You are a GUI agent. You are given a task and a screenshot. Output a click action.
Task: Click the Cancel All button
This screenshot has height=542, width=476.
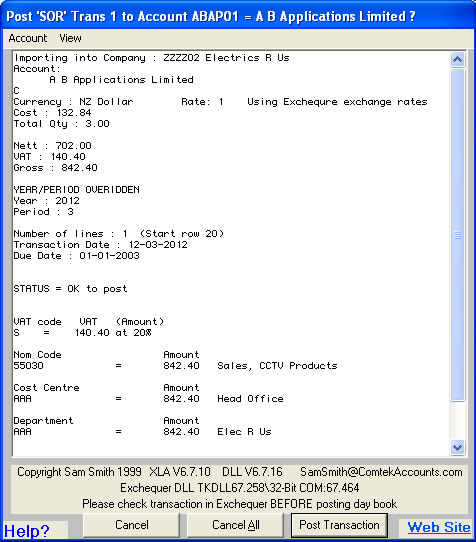click(x=236, y=525)
